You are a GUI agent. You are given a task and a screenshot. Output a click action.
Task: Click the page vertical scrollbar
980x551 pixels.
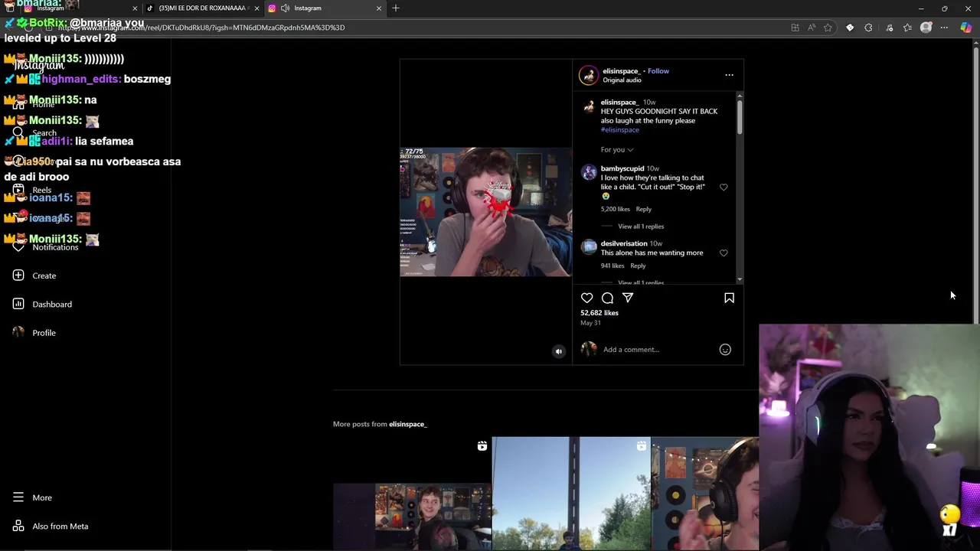975,184
